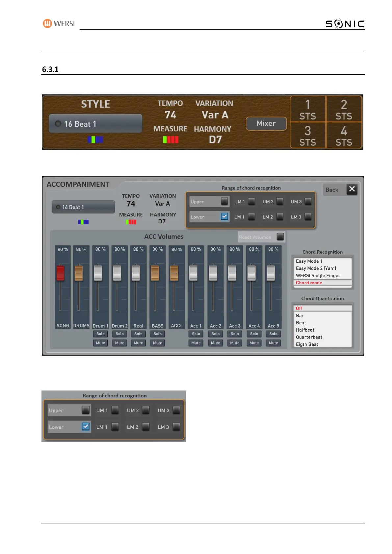Click the BASS volume fader

(x=155, y=273)
